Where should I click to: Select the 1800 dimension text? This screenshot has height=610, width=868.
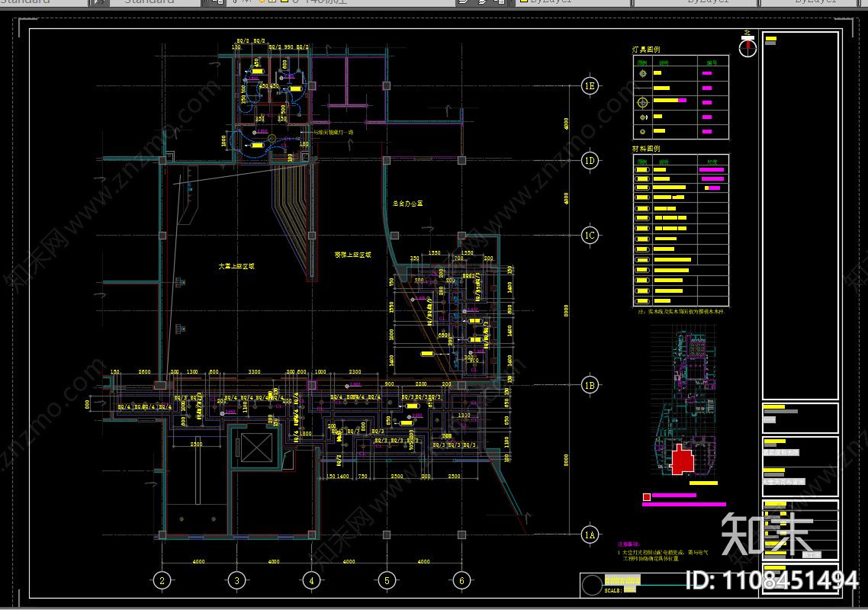[x=306, y=434]
